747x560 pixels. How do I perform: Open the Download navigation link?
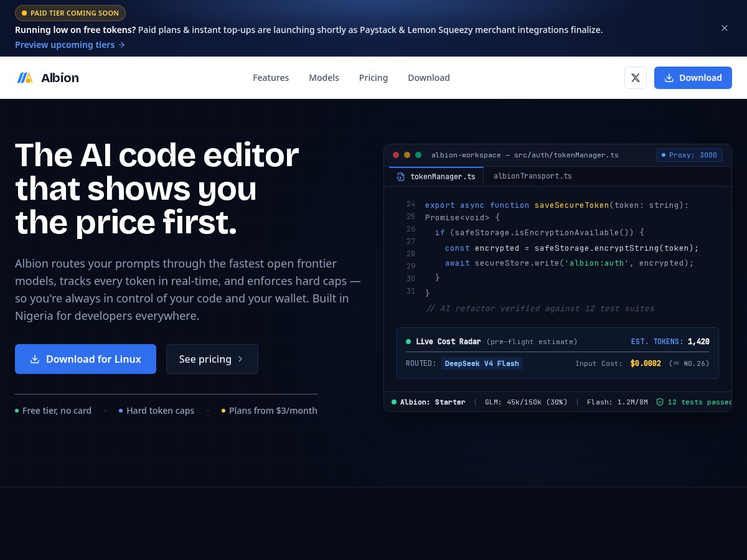coord(429,78)
